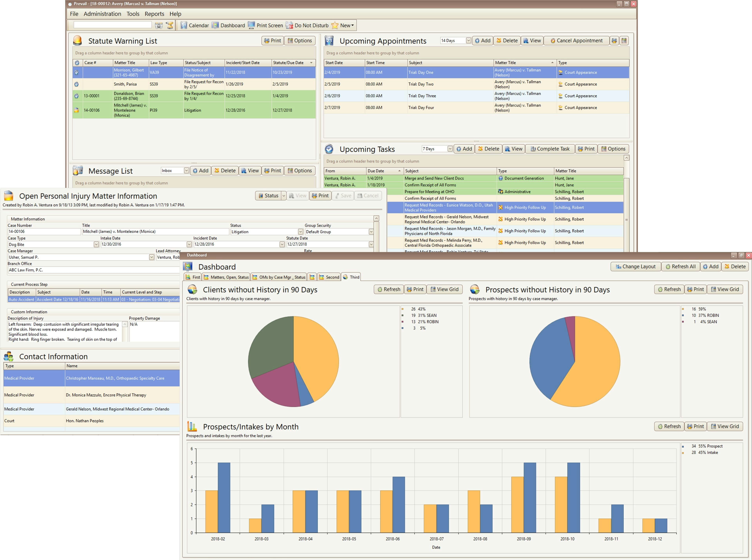Open the unlabeled dashboard tab icon
Screen dimensions: 752x560
coord(312,277)
